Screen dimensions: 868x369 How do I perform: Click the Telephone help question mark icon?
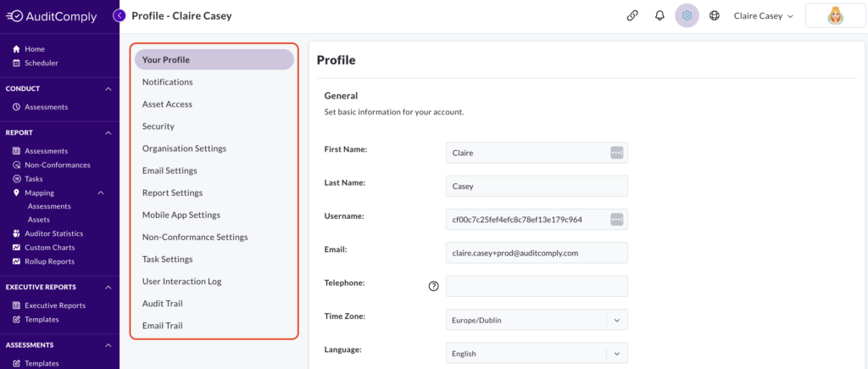[x=433, y=286]
